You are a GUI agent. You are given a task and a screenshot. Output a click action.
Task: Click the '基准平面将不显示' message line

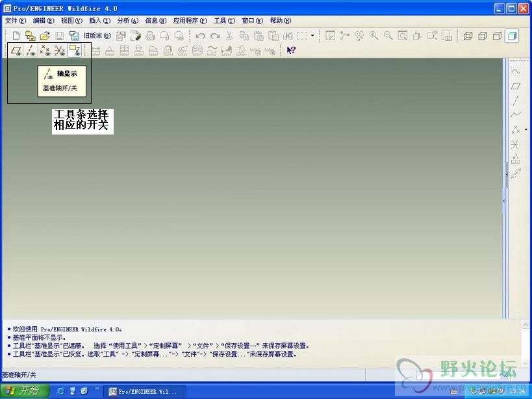click(39, 337)
